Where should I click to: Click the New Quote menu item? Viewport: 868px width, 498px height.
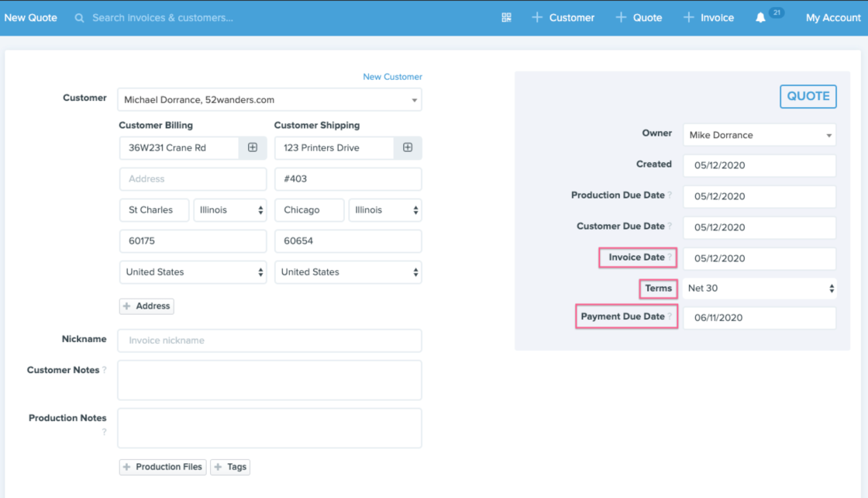pos(30,16)
